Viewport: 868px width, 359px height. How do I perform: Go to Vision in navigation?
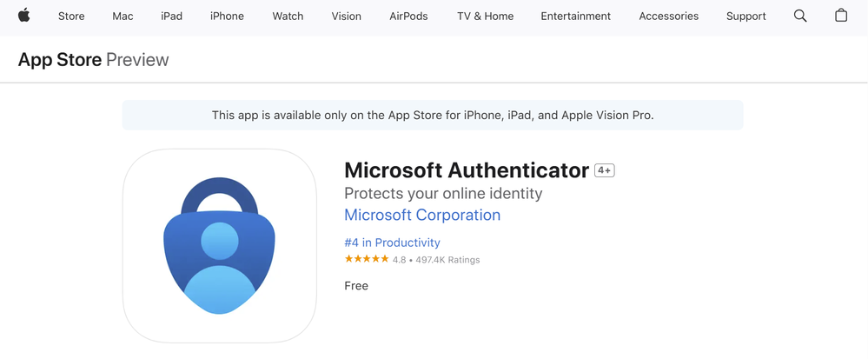[347, 16]
